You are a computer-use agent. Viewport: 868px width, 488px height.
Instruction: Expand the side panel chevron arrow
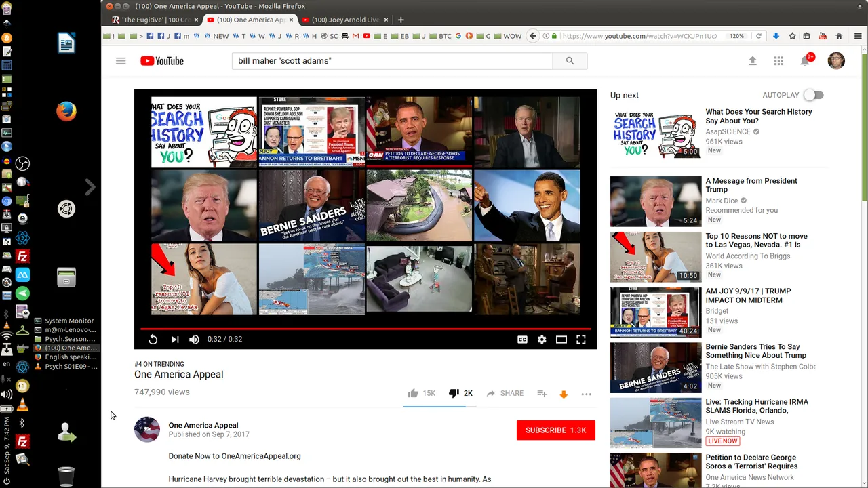coord(90,187)
